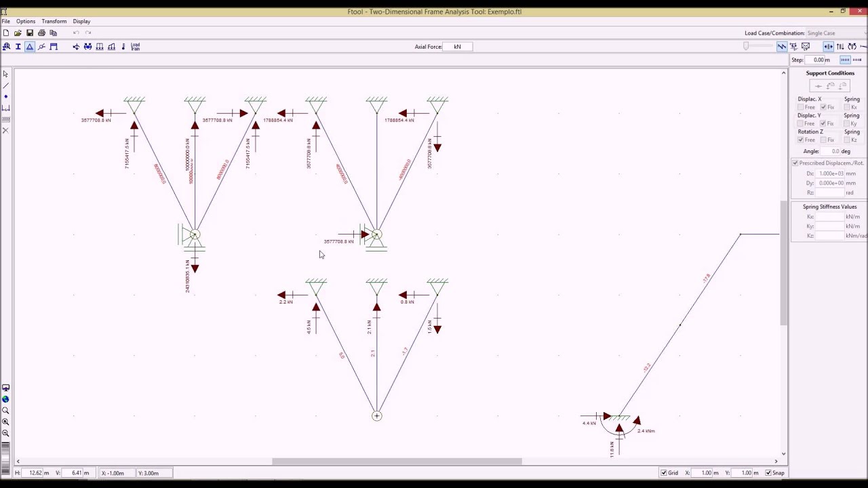Click the blue globe redraw icon
This screenshot has width=868, height=488.
[5, 399]
